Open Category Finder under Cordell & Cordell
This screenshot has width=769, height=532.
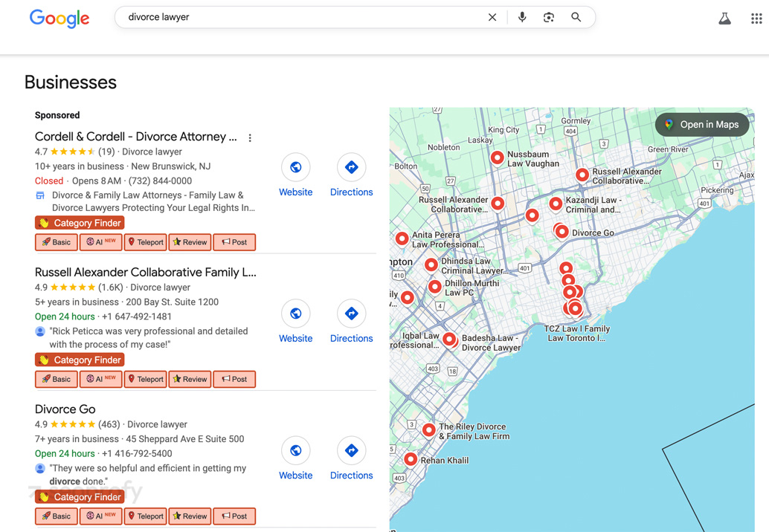point(80,223)
